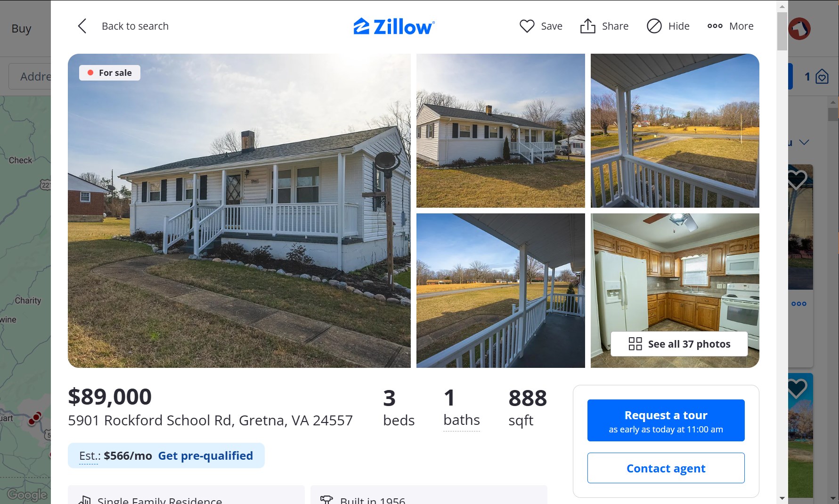Click the Zillow logo
The image size is (839, 504).
pyautogui.click(x=394, y=26)
